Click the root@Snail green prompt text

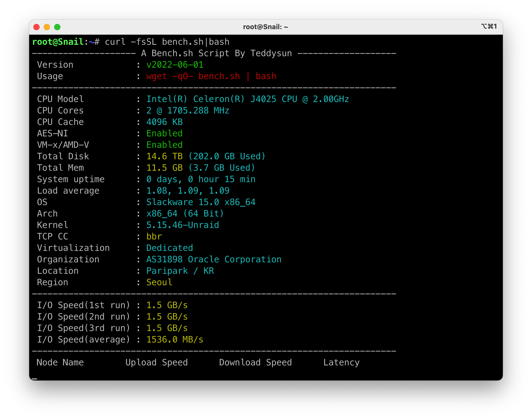tap(58, 42)
